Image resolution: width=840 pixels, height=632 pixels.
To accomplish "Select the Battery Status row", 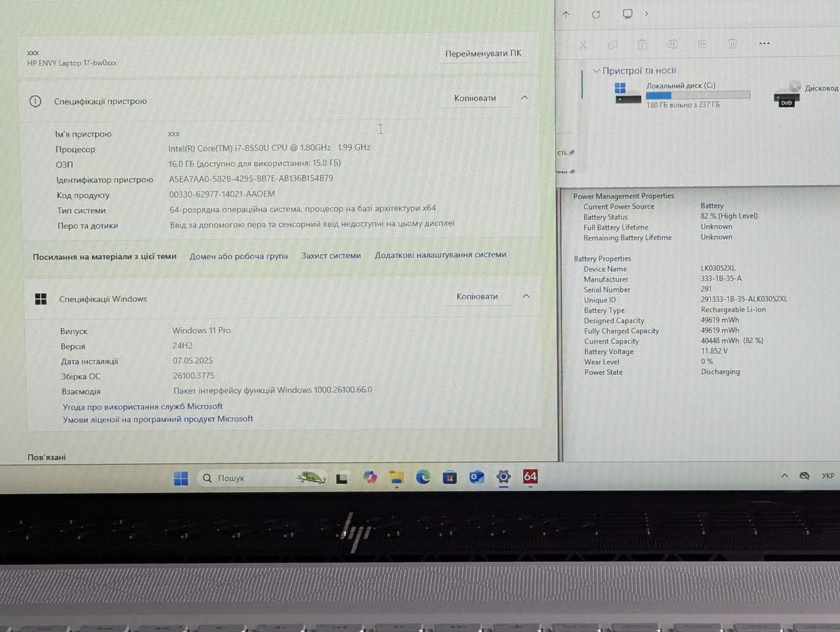I will 671,217.
